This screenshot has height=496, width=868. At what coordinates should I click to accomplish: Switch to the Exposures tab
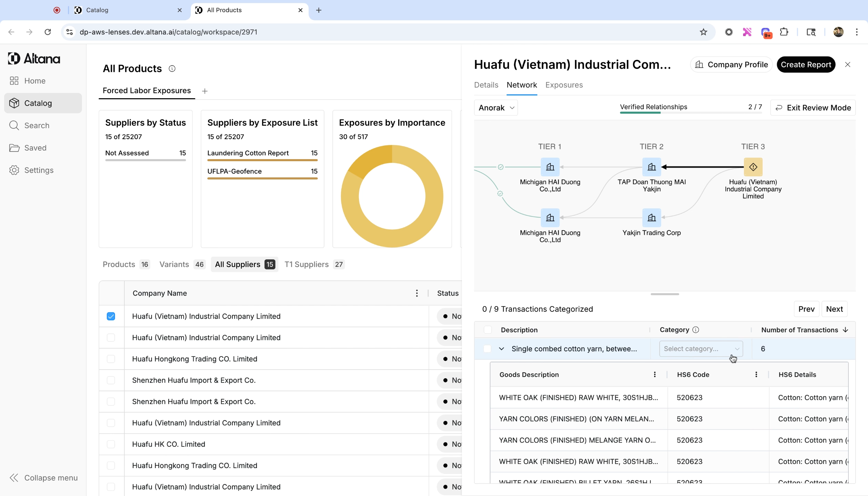(564, 85)
